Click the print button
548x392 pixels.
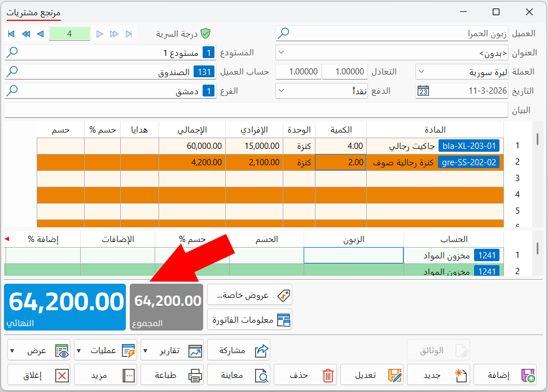click(172, 375)
